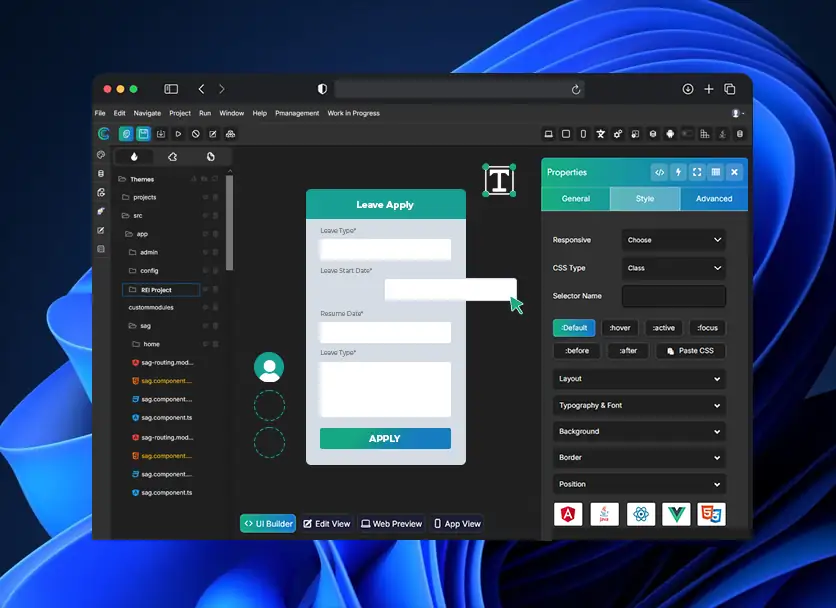Click the lightning bolt icon in Properties header

coord(678,172)
